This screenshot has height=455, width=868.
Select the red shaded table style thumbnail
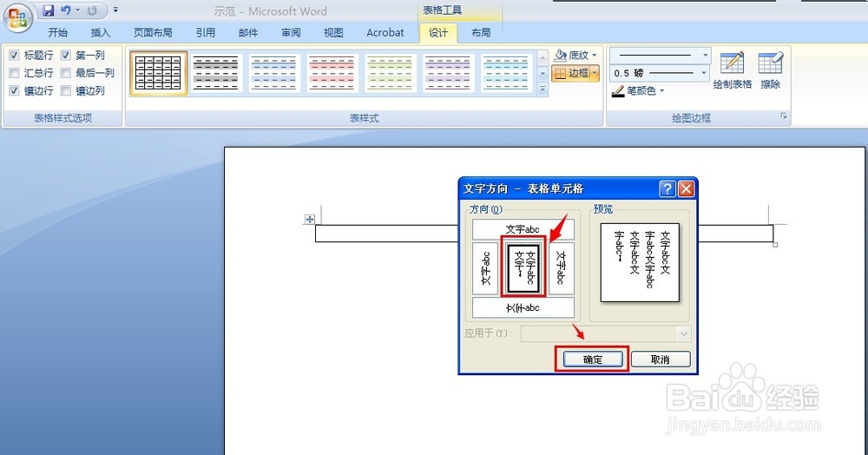tap(332, 73)
